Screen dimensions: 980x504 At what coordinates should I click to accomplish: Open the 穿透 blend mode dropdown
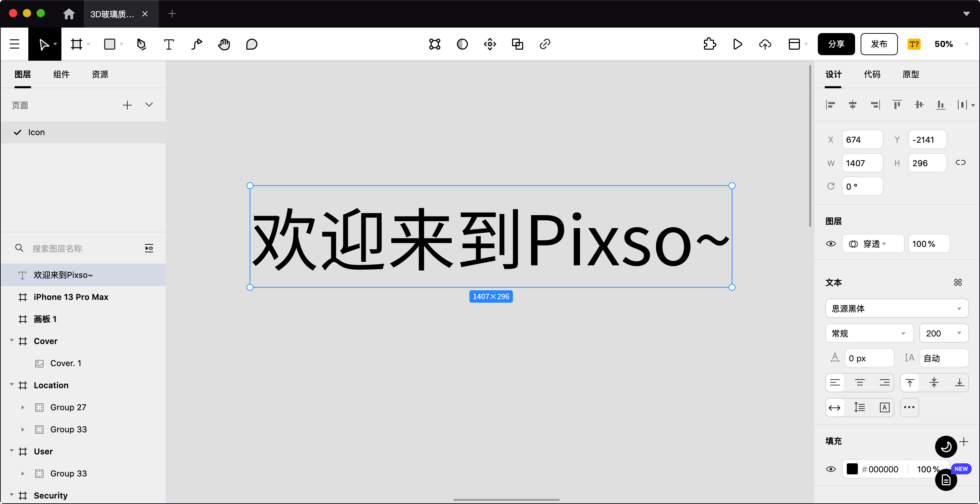click(873, 244)
